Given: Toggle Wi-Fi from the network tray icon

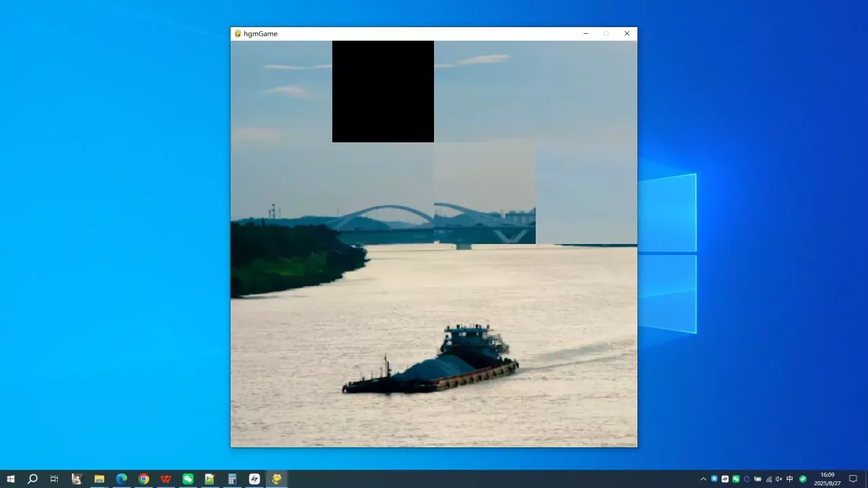Looking at the screenshot, I should (768, 479).
